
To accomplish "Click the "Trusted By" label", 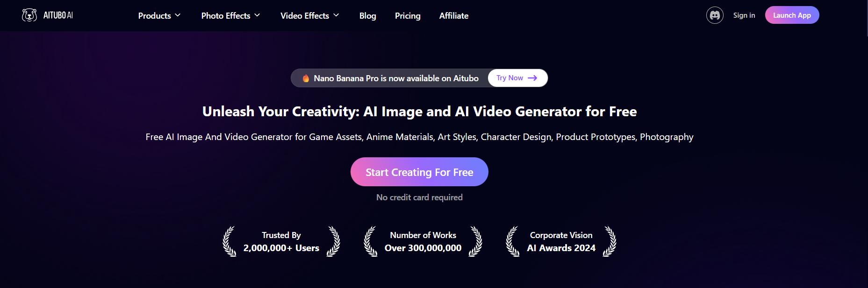I will [281, 235].
